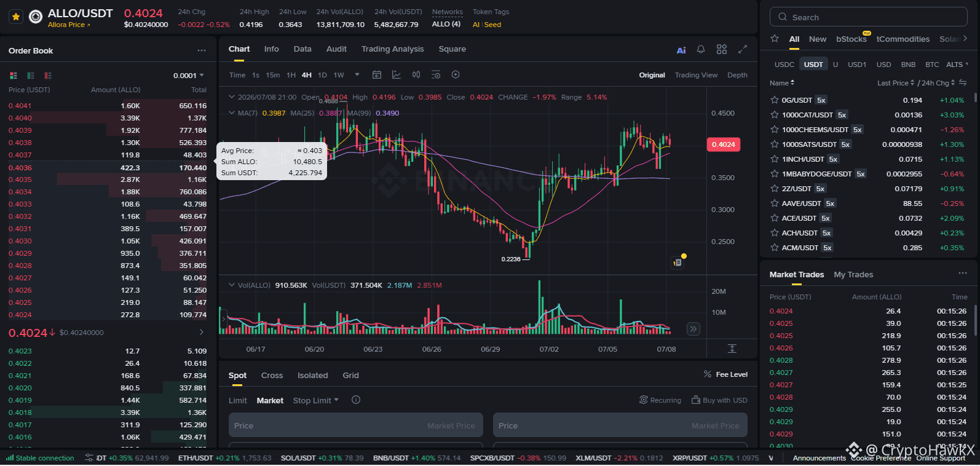
Task: Sort market list by Name
Action: pyautogui.click(x=781, y=83)
